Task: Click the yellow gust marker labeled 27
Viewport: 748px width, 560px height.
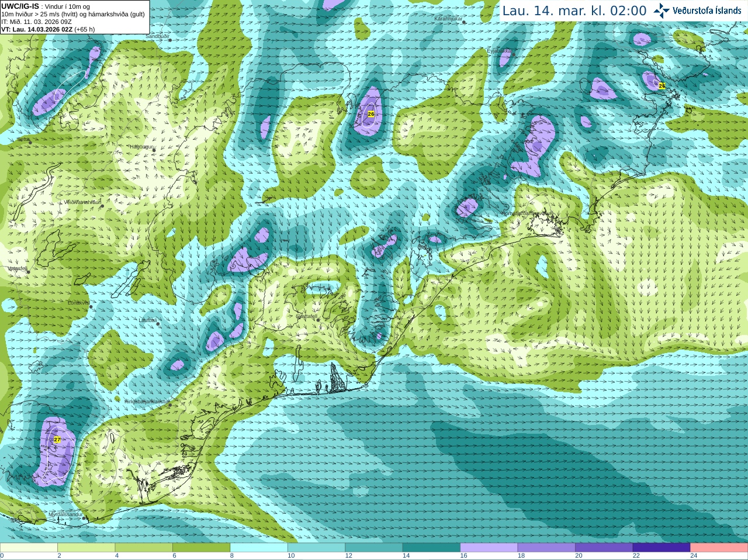Action: tap(57, 439)
